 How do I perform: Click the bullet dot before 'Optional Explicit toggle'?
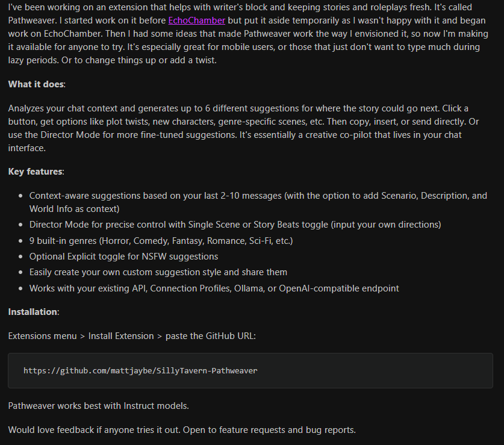[x=21, y=257]
